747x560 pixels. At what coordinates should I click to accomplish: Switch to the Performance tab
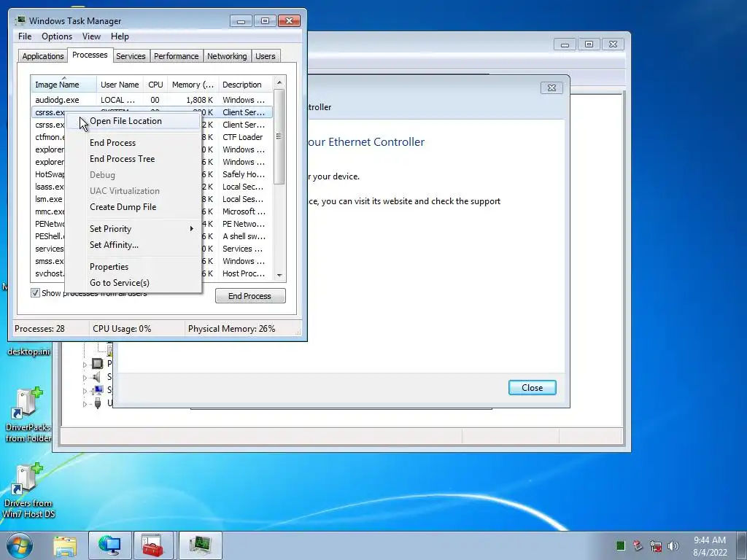click(176, 56)
